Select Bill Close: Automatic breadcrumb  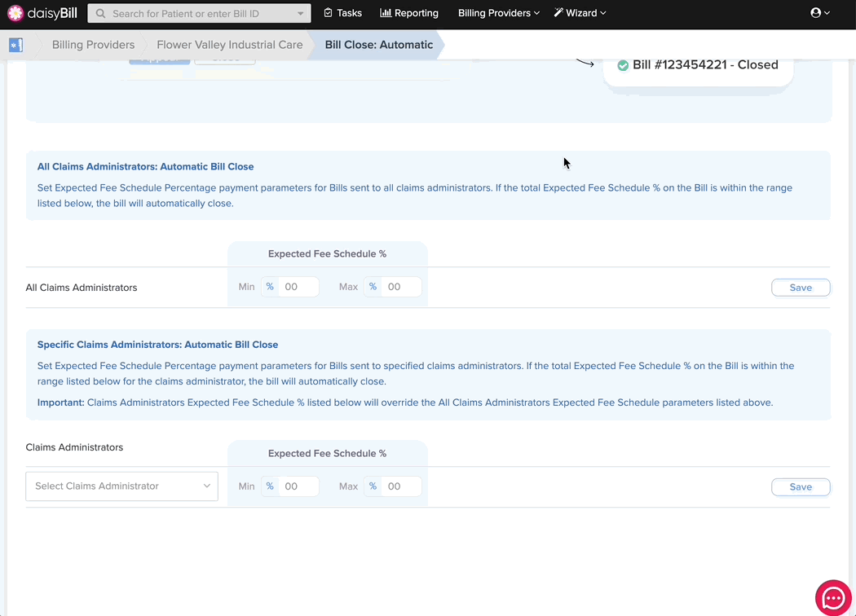click(x=379, y=45)
